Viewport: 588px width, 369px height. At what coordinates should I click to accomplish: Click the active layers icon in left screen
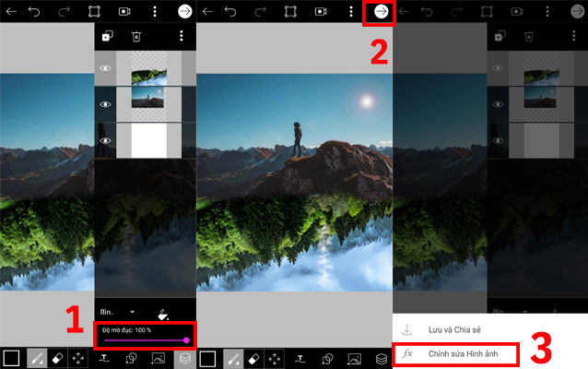click(x=184, y=358)
